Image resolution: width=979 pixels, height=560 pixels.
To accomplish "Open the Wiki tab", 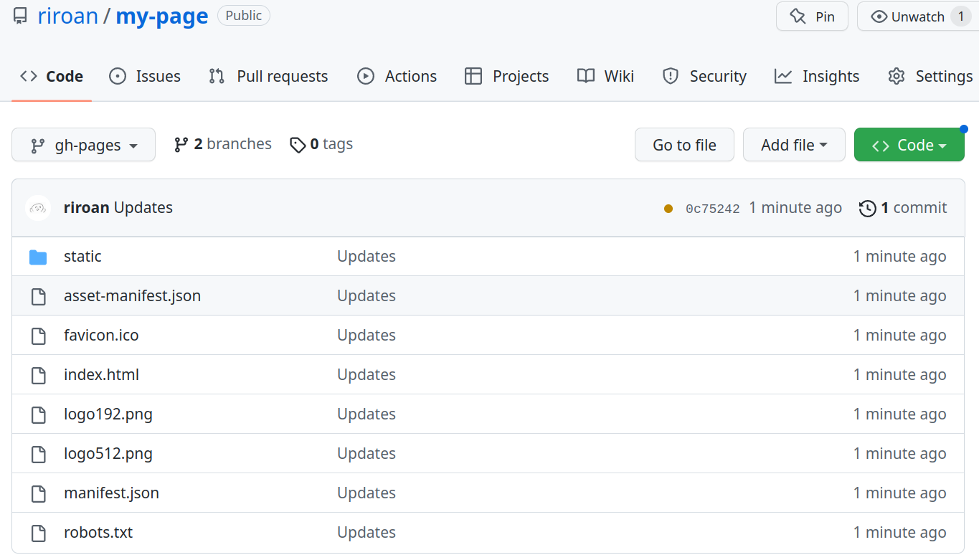I will pyautogui.click(x=605, y=76).
